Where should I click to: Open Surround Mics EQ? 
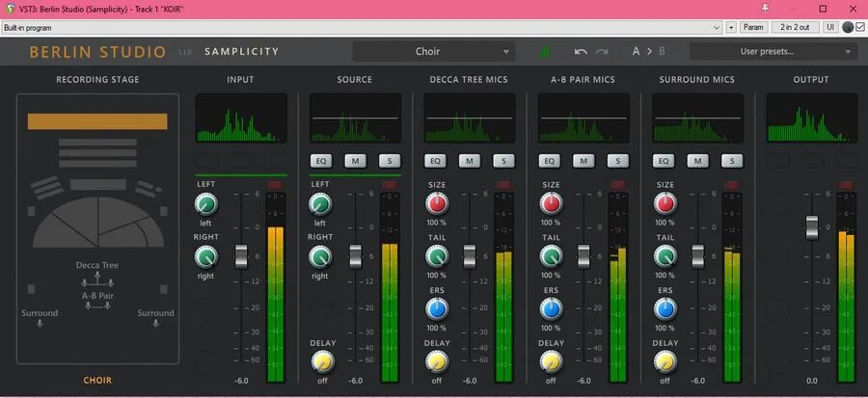point(664,161)
